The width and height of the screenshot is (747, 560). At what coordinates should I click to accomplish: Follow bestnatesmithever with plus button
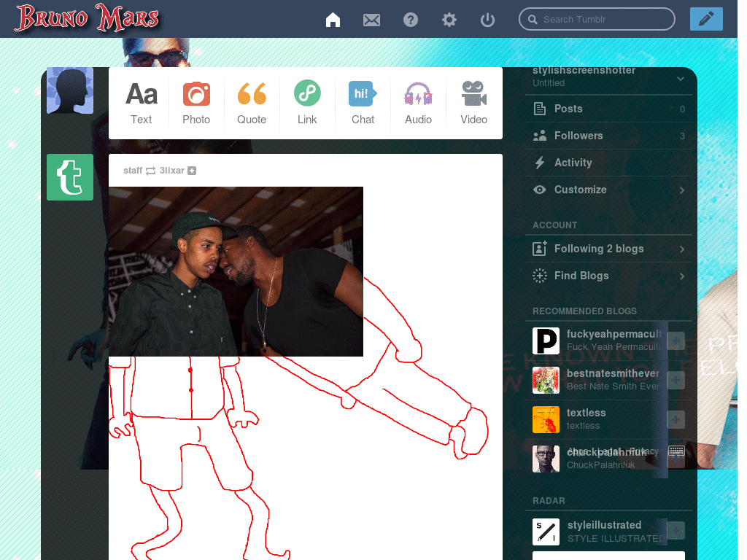[676, 380]
